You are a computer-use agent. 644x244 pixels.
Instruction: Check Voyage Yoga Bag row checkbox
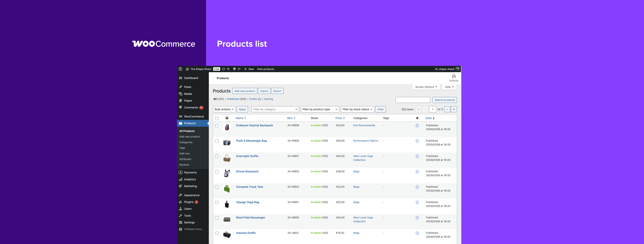coord(217,202)
